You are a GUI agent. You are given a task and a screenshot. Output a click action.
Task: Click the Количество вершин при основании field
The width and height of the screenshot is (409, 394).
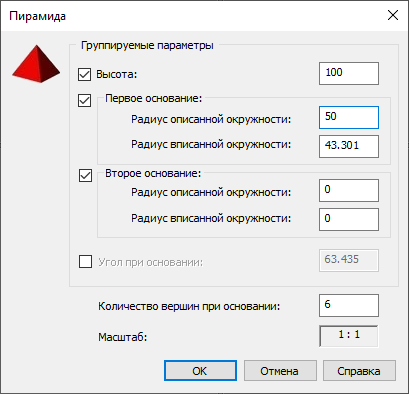point(349,305)
